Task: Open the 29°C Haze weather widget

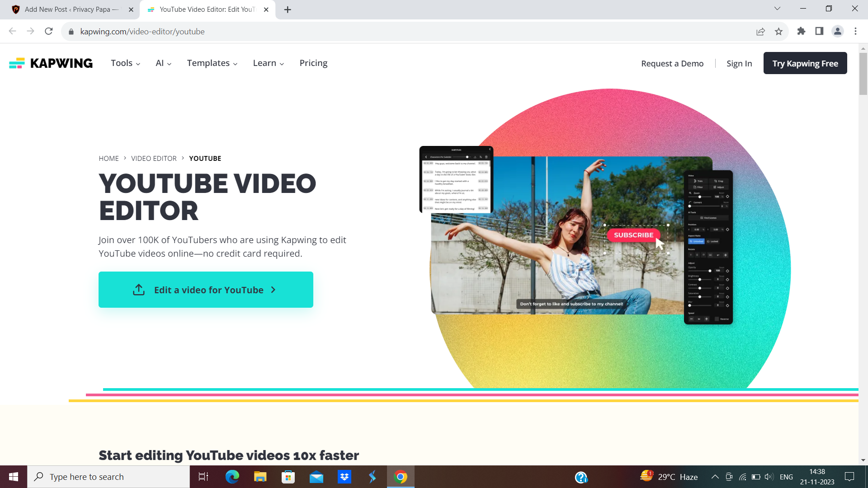Action: tap(669, 477)
